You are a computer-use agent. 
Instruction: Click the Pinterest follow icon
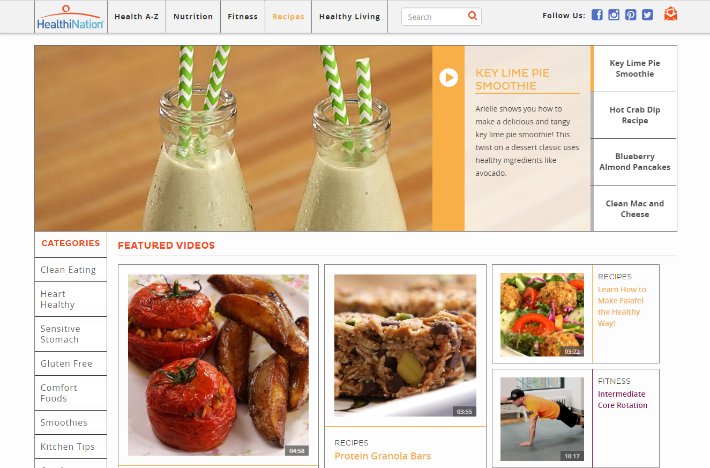631,15
